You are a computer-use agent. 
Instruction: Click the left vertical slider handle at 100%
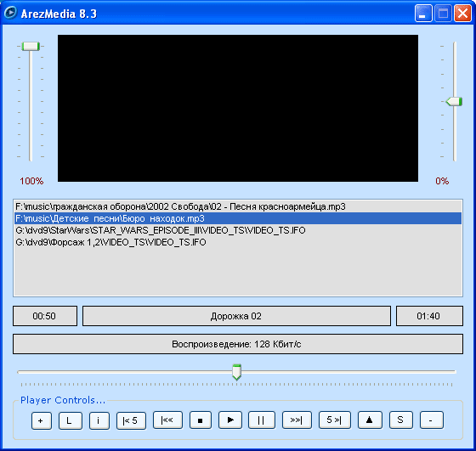[31, 47]
